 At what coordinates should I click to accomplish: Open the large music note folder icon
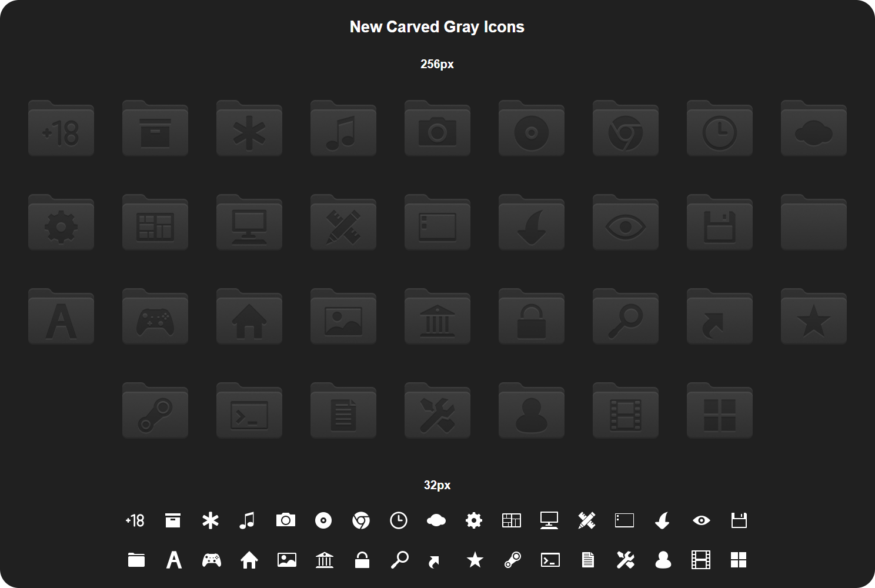point(343,128)
